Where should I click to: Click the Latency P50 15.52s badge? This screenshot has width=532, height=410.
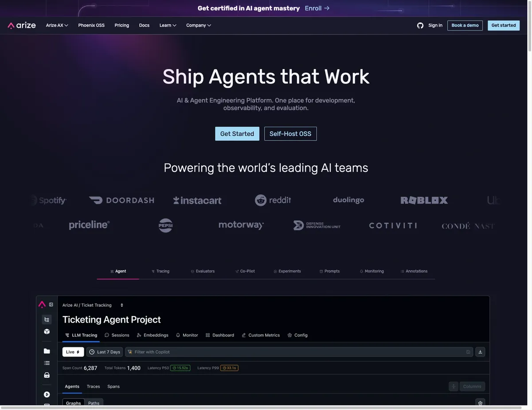[180, 368]
